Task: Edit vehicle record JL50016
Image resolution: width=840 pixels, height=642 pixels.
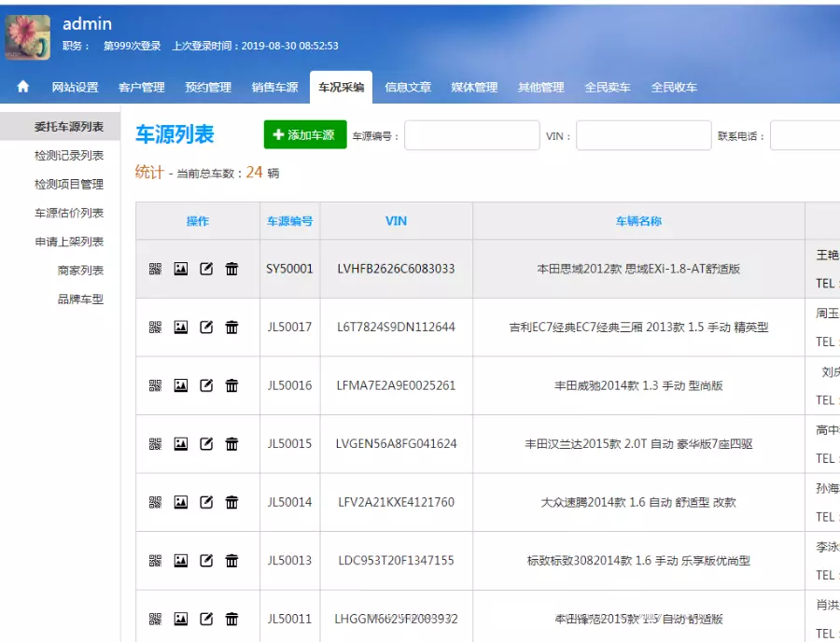Action: [206, 385]
